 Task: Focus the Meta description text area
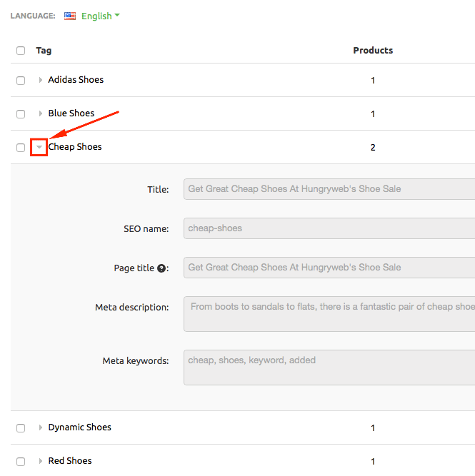point(329,314)
